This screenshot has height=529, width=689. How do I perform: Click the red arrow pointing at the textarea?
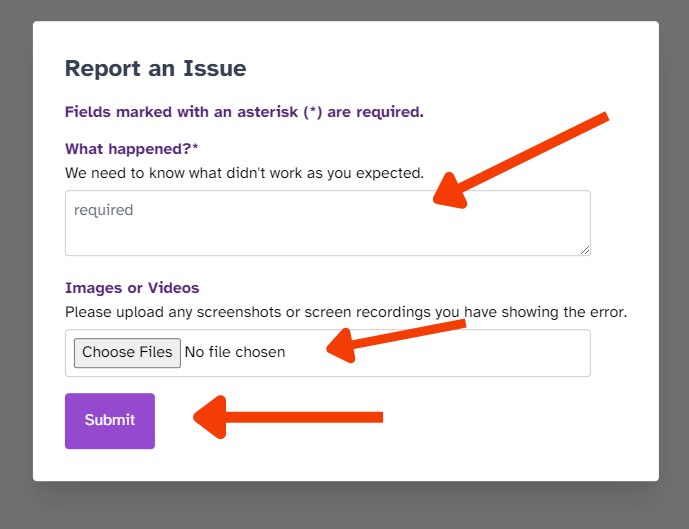pos(521,160)
